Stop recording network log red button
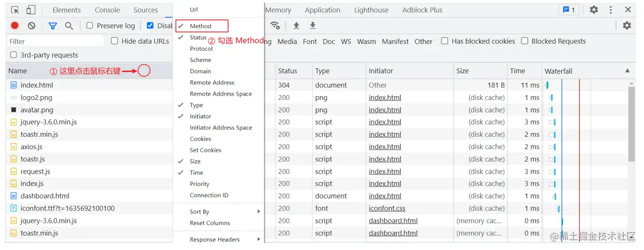 pos(15,26)
